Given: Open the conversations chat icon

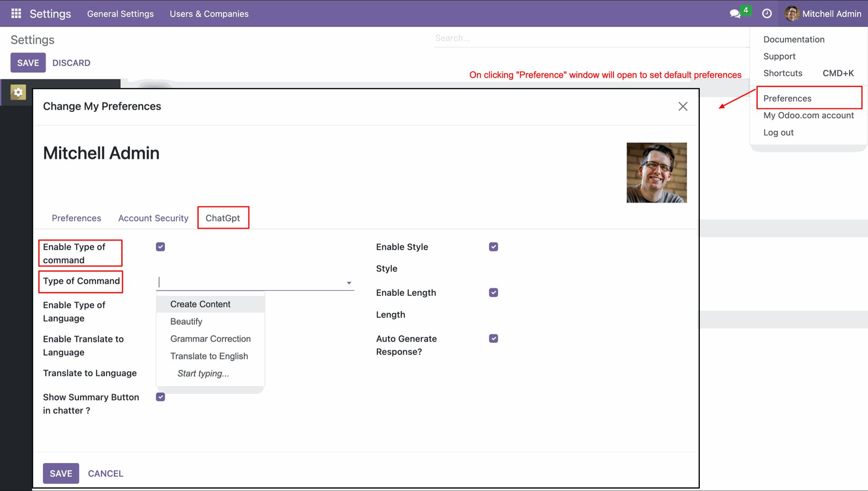Looking at the screenshot, I should click(735, 14).
